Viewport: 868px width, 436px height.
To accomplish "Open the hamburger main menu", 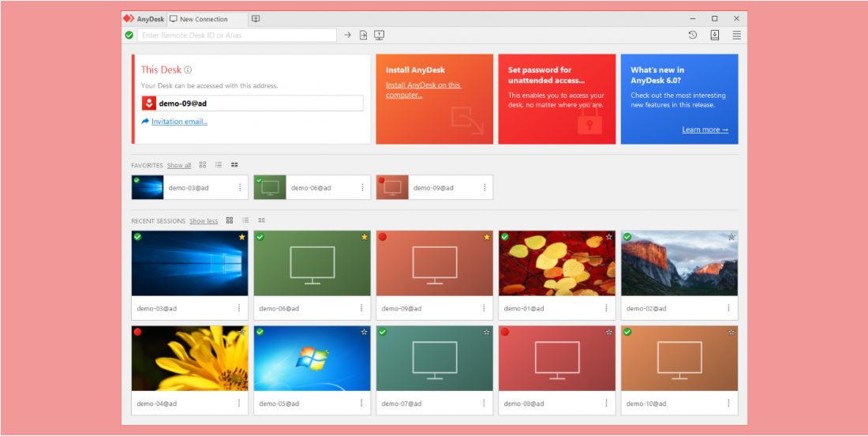I will tap(736, 35).
